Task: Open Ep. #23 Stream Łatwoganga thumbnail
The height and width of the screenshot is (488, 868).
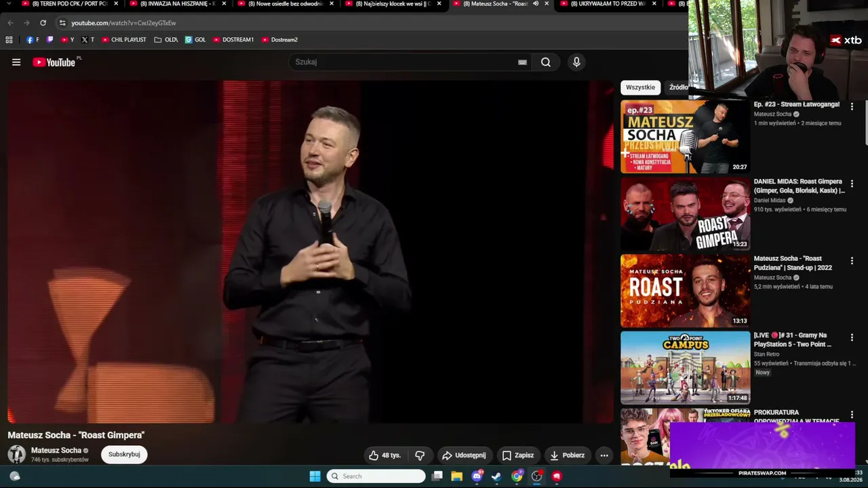Action: click(x=685, y=137)
